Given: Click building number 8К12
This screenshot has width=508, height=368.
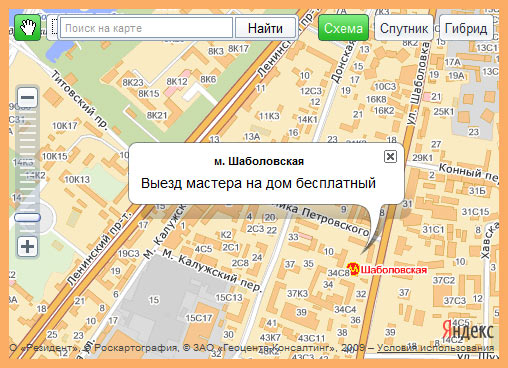Looking at the screenshot, I should pyautogui.click(x=177, y=81).
